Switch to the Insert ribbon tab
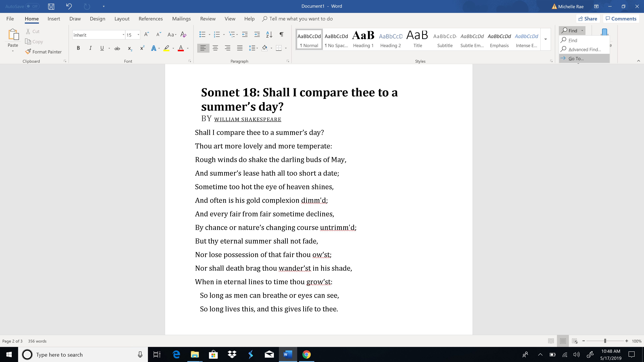 point(54,19)
